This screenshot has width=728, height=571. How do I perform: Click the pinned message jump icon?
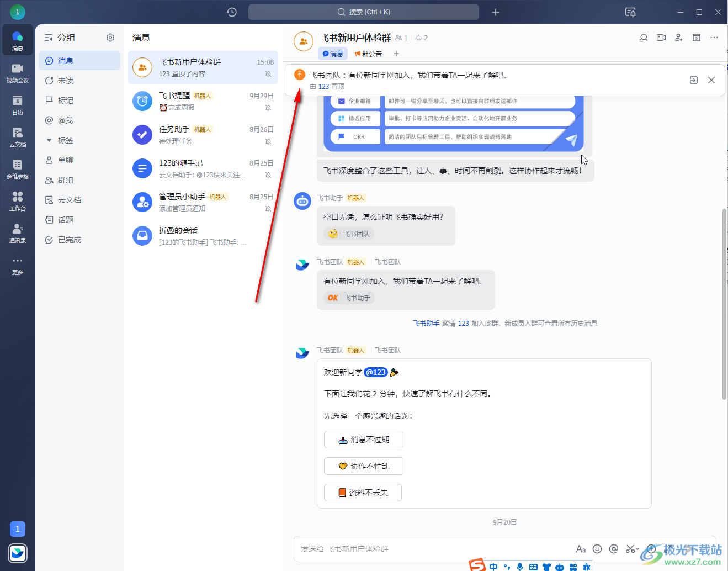point(694,80)
